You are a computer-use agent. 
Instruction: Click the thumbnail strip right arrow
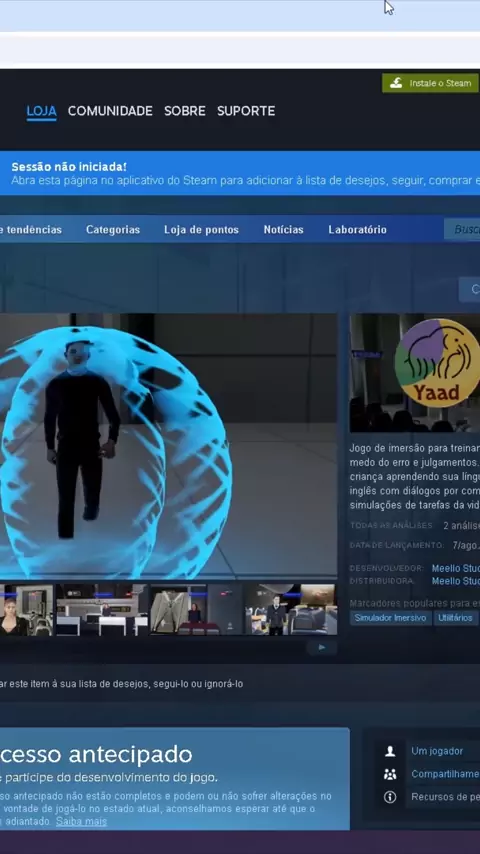pos(321,647)
